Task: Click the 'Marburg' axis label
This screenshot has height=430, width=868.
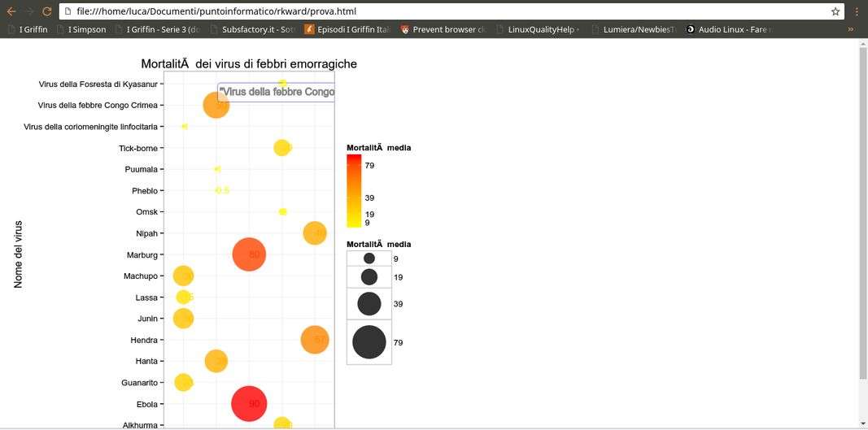Action: [x=142, y=255]
